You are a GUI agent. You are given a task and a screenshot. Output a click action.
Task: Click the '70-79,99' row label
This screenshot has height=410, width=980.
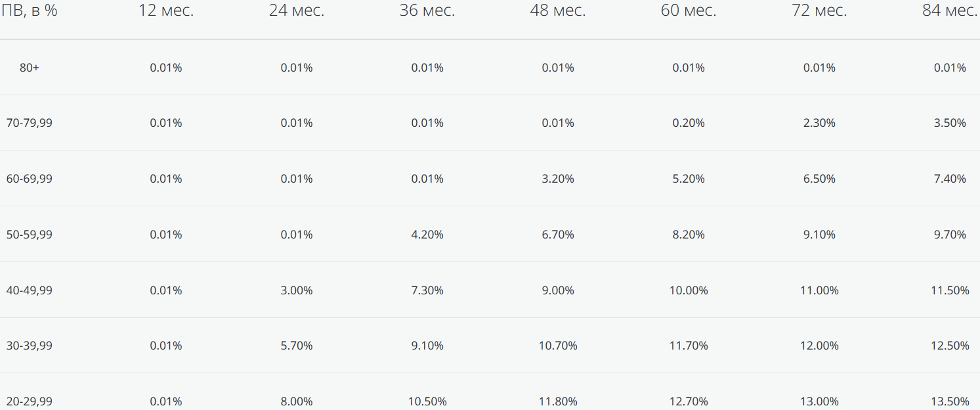pos(30,123)
